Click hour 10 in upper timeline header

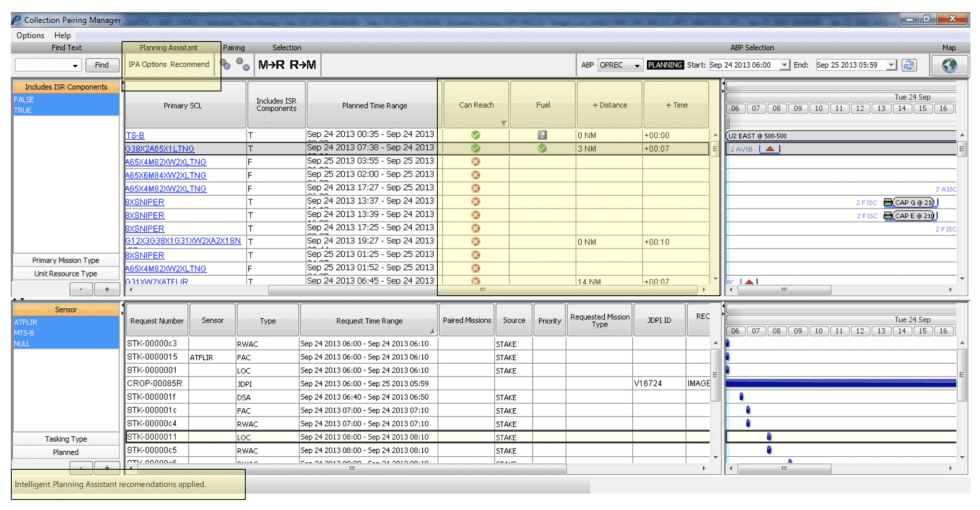point(818,108)
